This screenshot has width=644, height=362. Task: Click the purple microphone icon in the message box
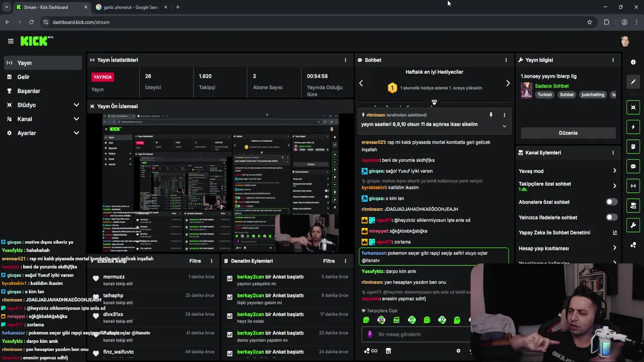click(370, 334)
